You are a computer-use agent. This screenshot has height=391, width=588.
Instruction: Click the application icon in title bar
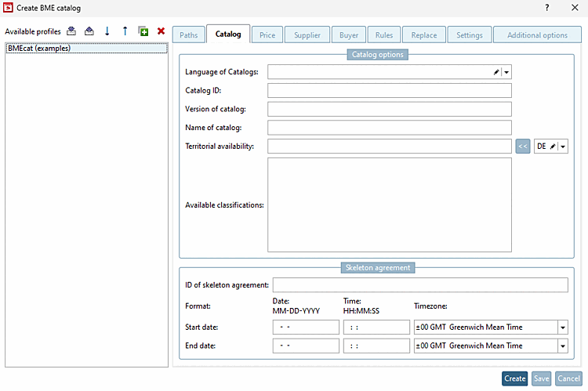[8, 8]
